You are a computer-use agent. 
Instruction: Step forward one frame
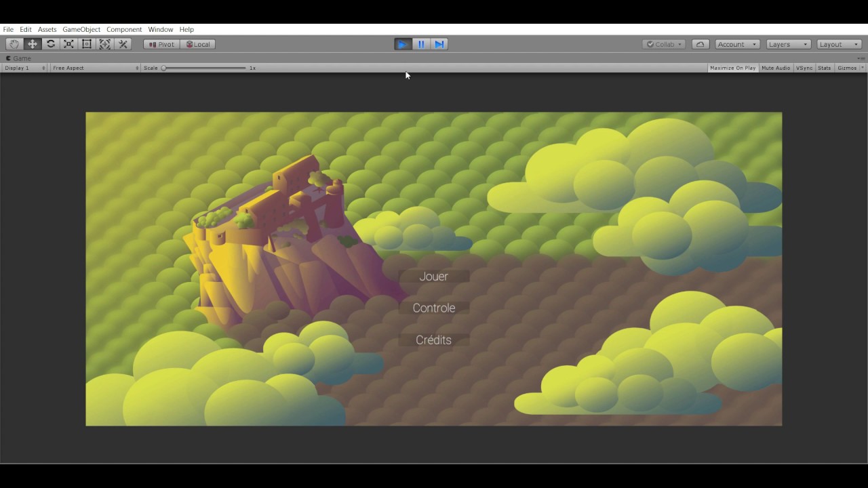439,44
